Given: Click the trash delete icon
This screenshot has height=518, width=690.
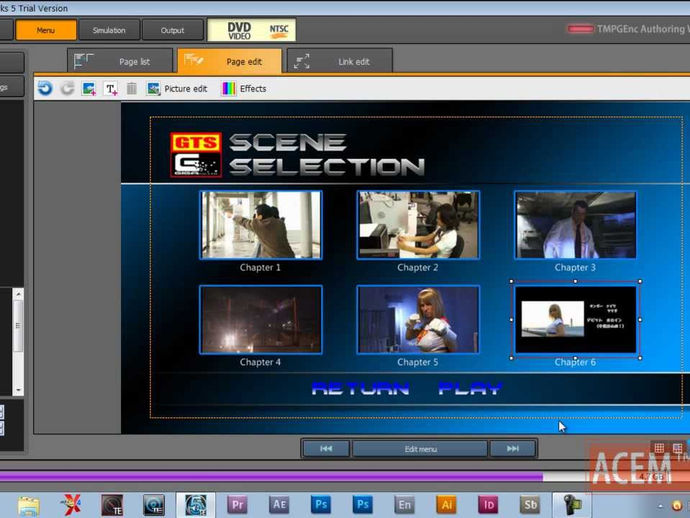Looking at the screenshot, I should [x=132, y=88].
